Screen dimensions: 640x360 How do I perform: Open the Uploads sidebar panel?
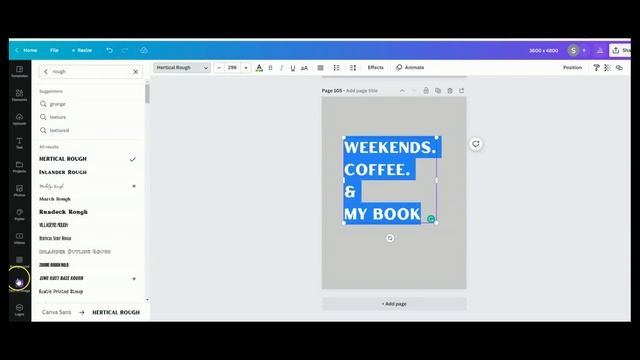pyautogui.click(x=19, y=119)
